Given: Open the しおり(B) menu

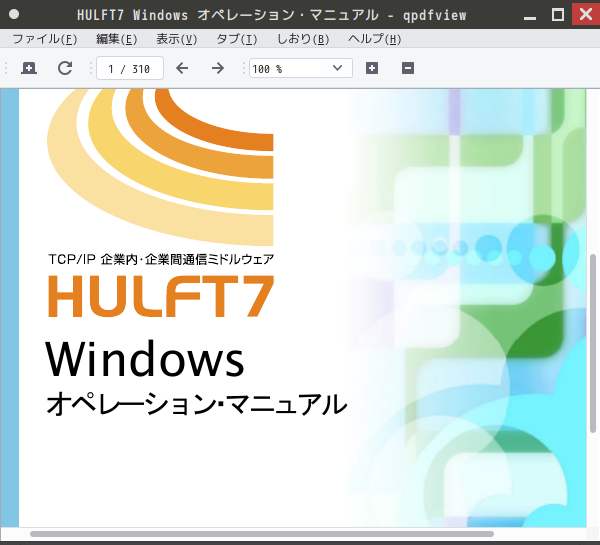Looking at the screenshot, I should click(x=302, y=39).
